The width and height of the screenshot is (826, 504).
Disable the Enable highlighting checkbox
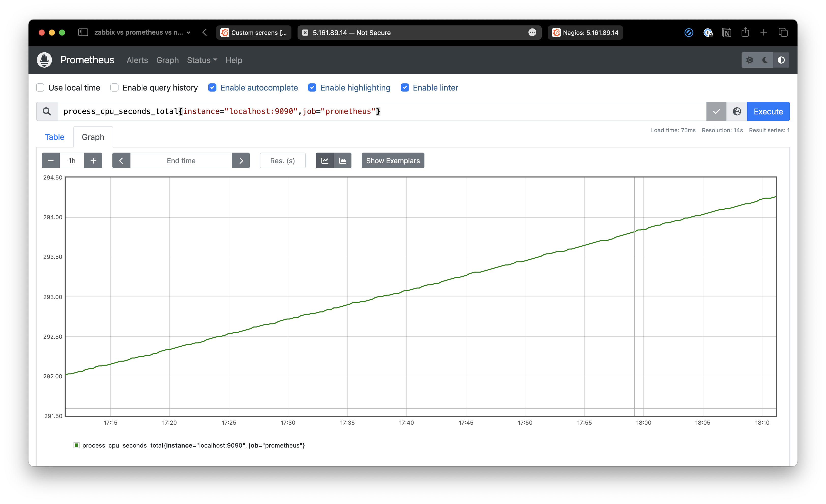coord(312,87)
